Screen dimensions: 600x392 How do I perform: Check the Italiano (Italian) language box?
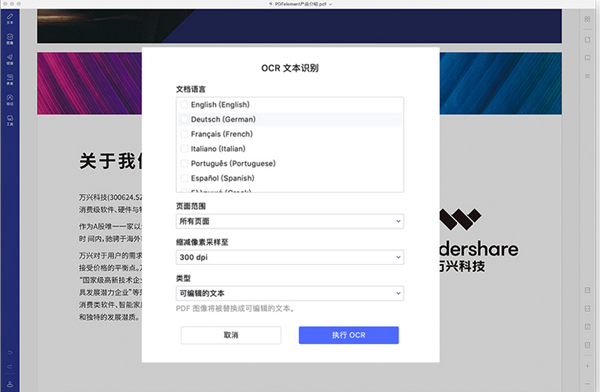pos(184,149)
